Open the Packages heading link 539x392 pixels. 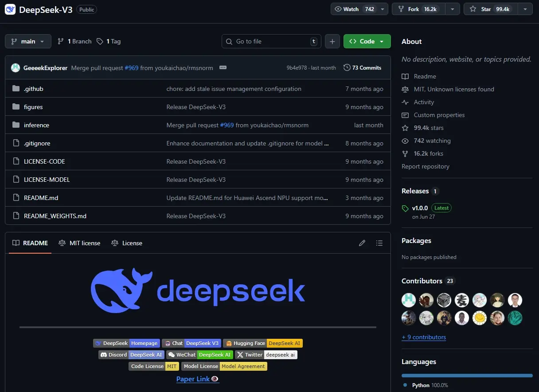click(416, 241)
